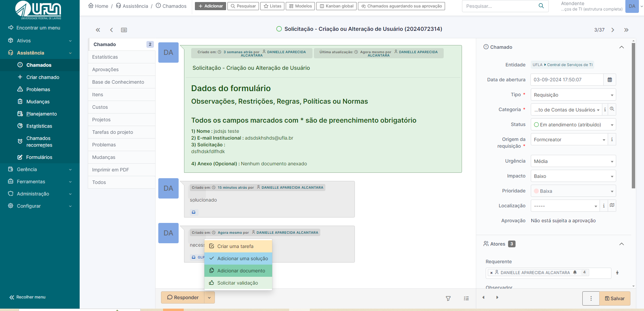Image resolution: width=644 pixels, height=311 pixels.
Task: Click timeline filter funnel icon
Action: [x=448, y=298]
